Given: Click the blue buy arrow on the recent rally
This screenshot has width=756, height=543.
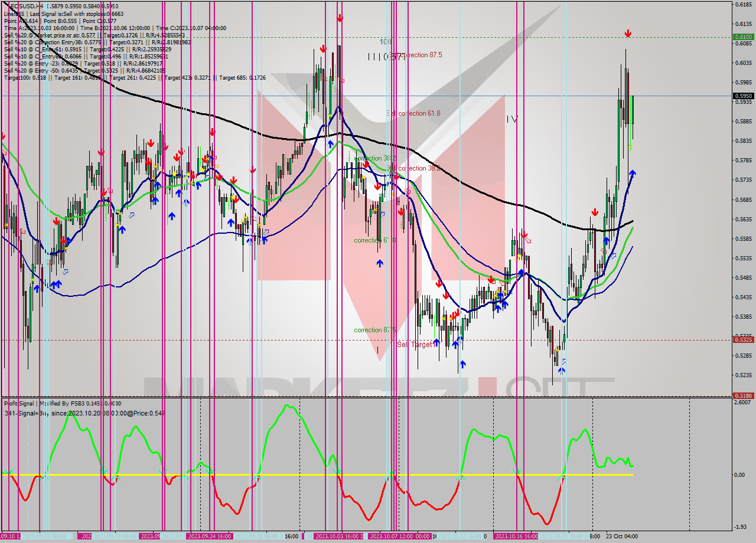Looking at the screenshot, I should point(633,174).
